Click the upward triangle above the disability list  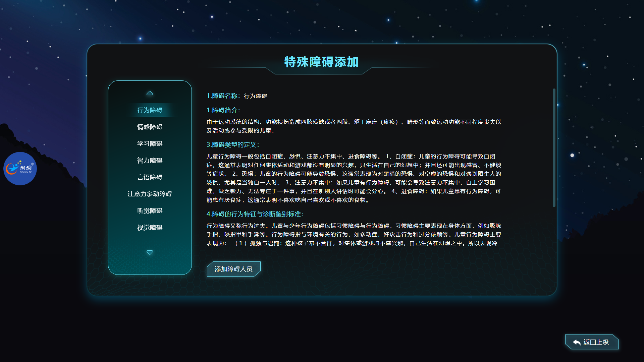[150, 93]
